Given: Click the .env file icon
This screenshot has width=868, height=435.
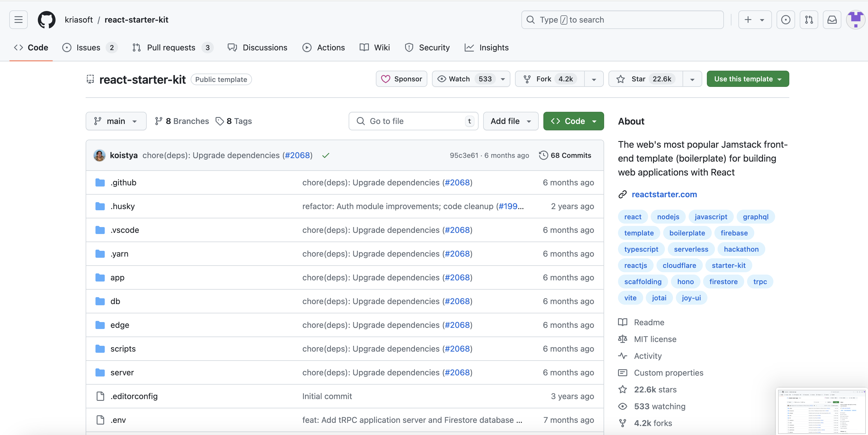Looking at the screenshot, I should coord(100,420).
